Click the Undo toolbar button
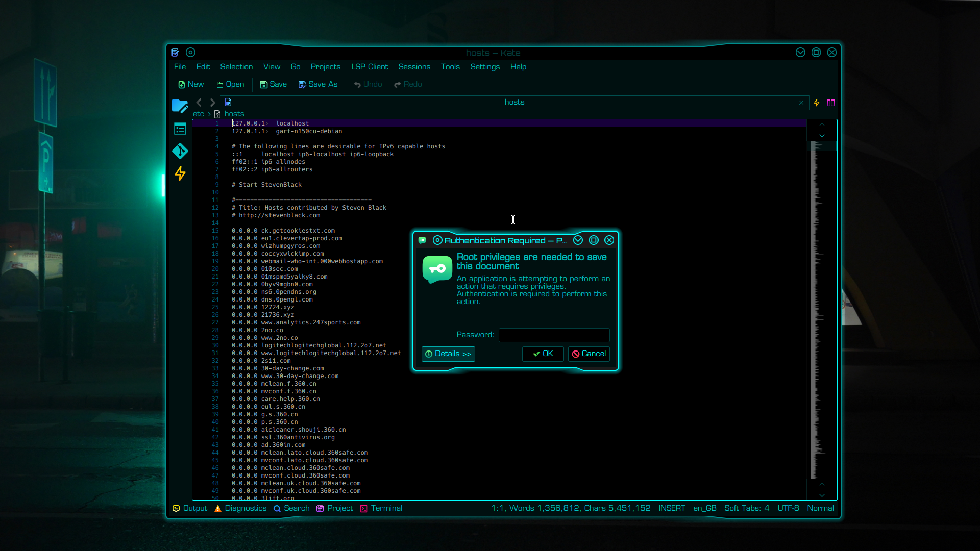 368,84
